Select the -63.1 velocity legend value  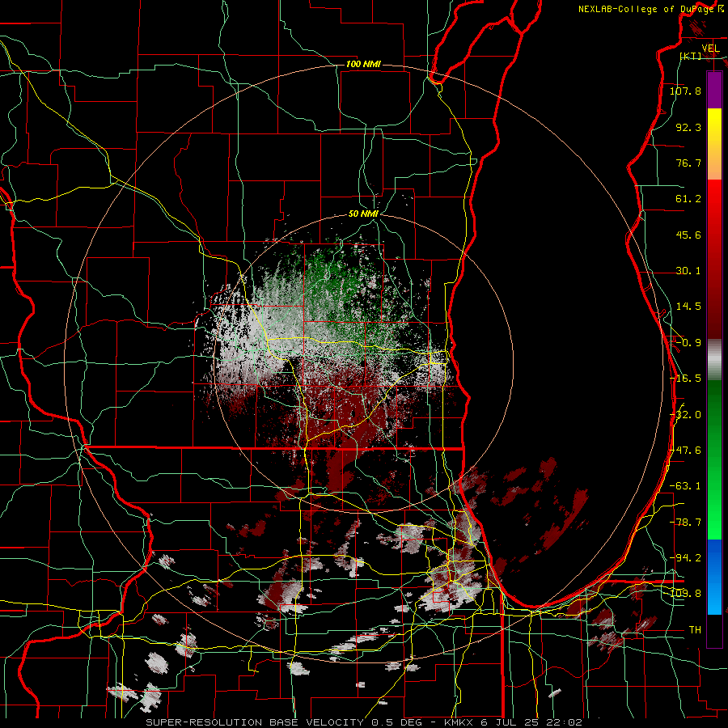[685, 486]
